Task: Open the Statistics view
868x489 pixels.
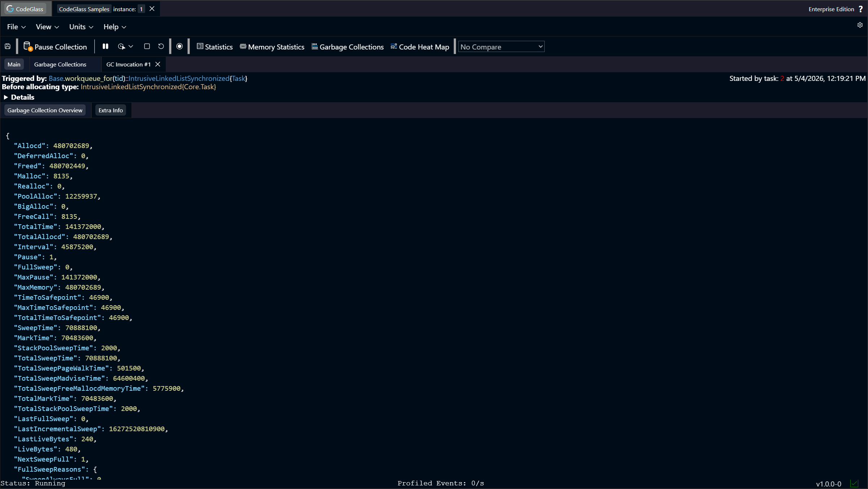Action: 215,47
